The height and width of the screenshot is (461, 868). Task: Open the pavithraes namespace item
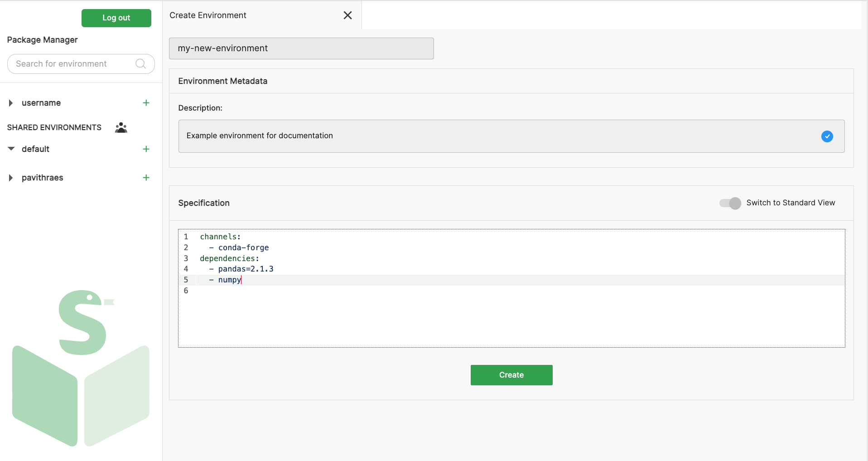click(x=42, y=178)
